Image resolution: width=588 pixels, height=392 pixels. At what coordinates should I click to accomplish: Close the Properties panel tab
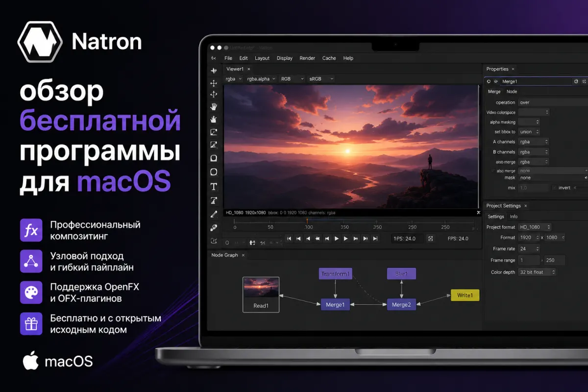[x=513, y=69]
